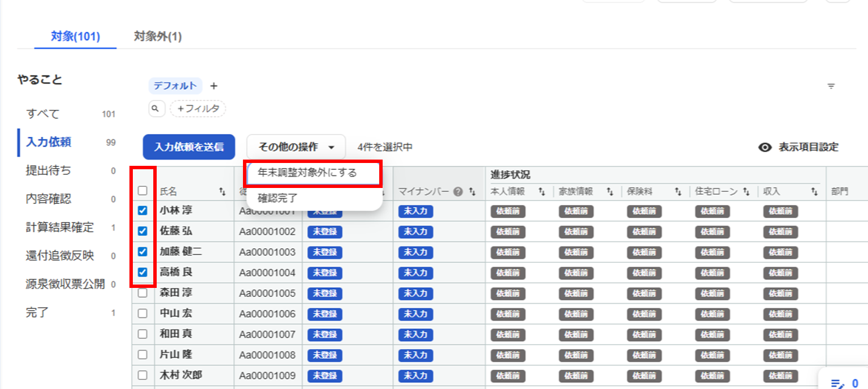Sort by 保険料 column arrows
This screenshot has height=389, width=868.
[678, 192]
